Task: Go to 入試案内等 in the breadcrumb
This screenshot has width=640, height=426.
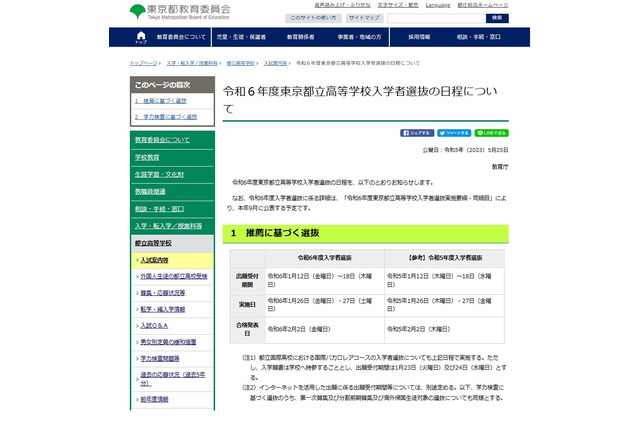Action: coord(275,63)
